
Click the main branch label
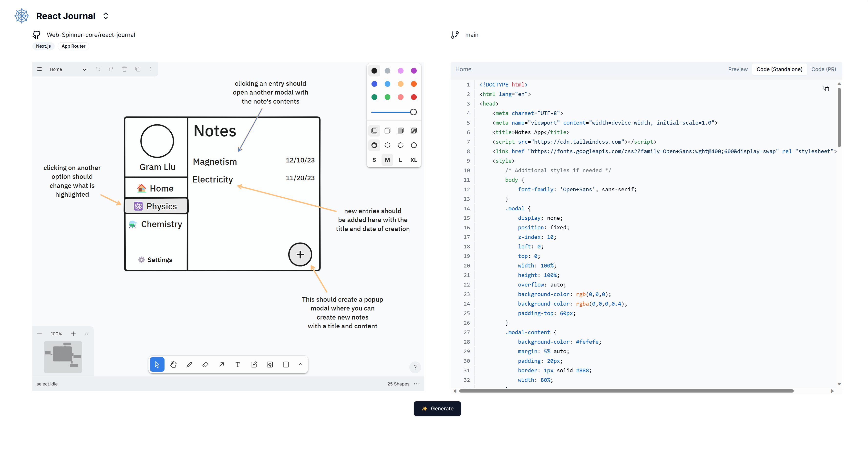click(x=471, y=35)
